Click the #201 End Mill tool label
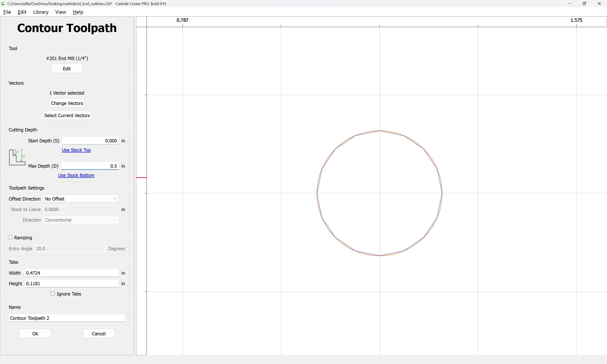The height and width of the screenshot is (364, 607). coord(67,58)
